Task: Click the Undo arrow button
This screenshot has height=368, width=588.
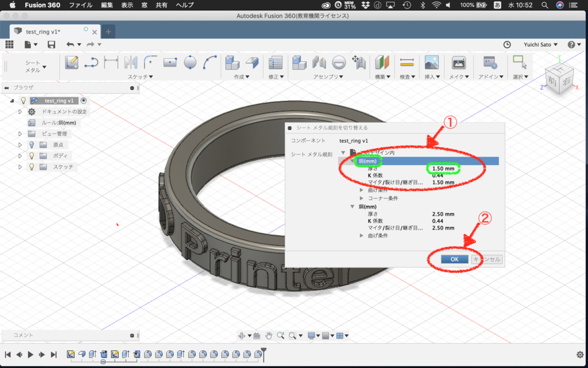Action: [x=71, y=44]
